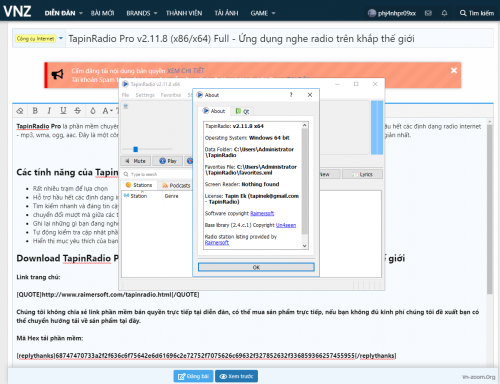Toggle bold formatting in the editor
Viewport: 500px width, 384px height.
point(35,111)
